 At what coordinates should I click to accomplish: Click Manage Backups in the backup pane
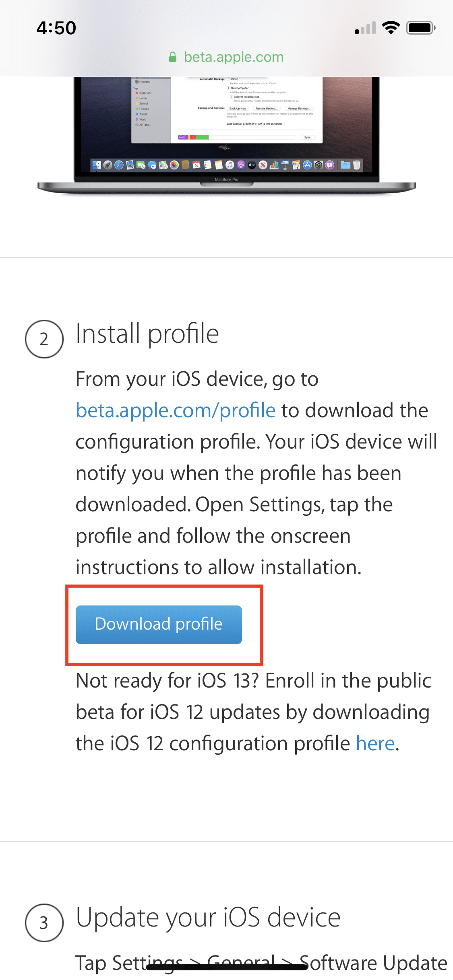point(299,109)
